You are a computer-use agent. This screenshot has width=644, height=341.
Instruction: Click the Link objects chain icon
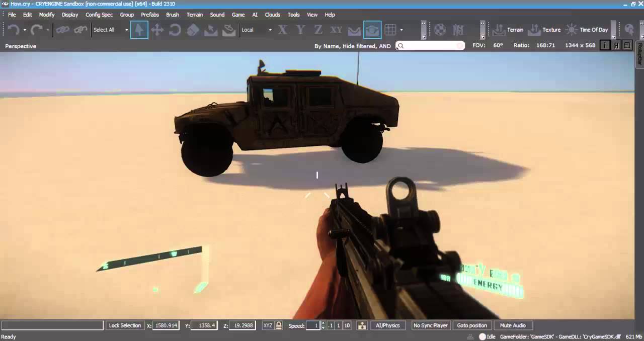62,30
